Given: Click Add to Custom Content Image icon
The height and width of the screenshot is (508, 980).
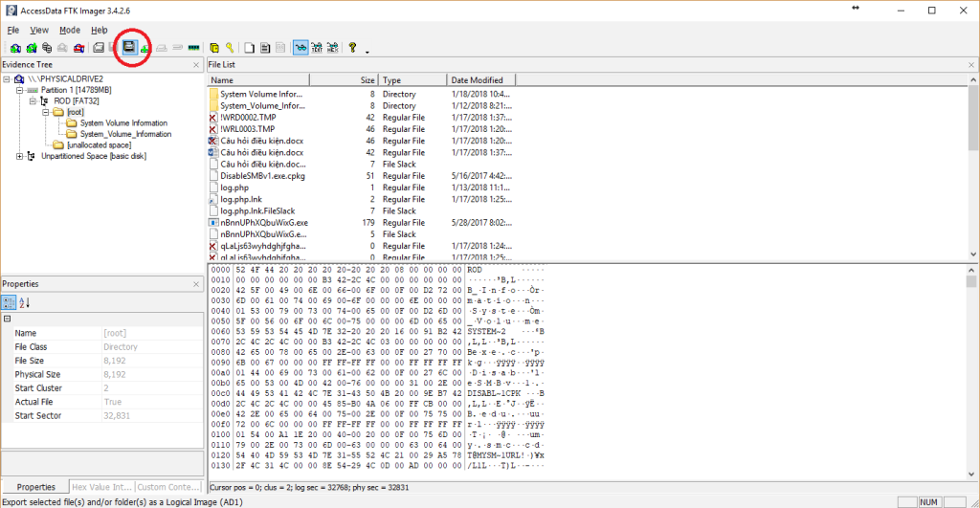Looking at the screenshot, I should pos(145,48).
